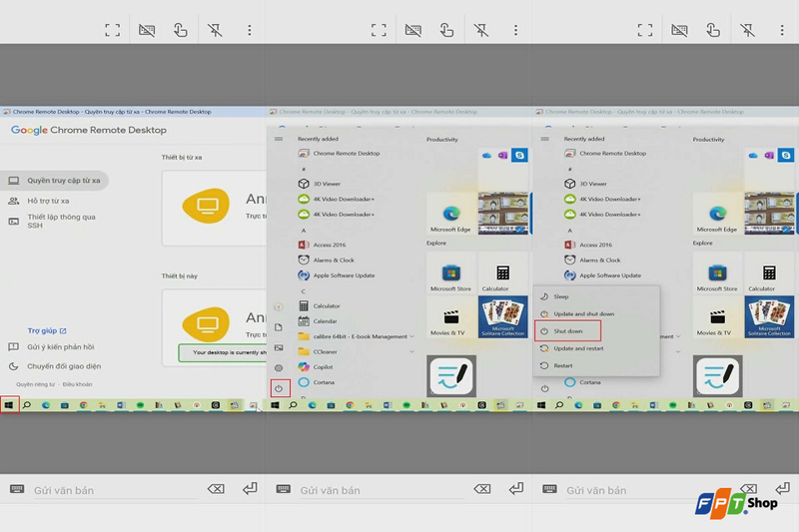Click the search icon in left panel taskbar
Viewport: 799px width, 532px height.
coord(27,405)
